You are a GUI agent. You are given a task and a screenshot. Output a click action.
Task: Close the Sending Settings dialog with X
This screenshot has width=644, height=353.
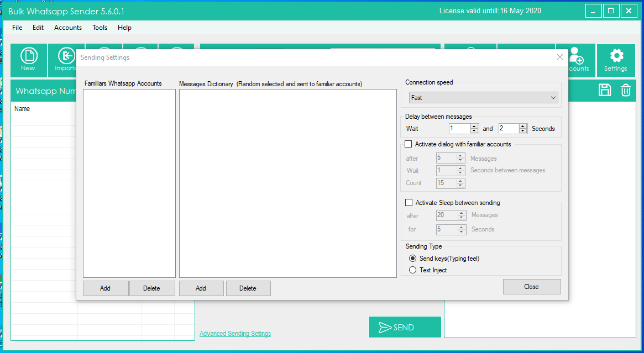click(x=559, y=57)
